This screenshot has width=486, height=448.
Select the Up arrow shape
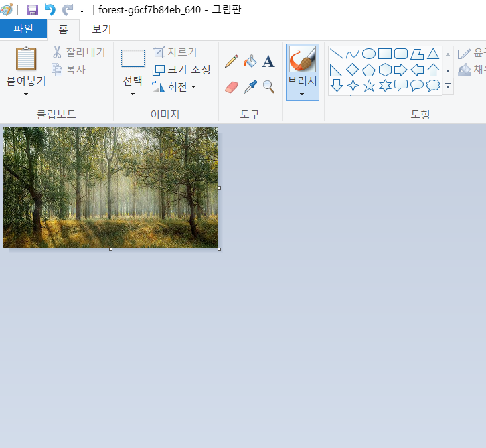click(433, 70)
